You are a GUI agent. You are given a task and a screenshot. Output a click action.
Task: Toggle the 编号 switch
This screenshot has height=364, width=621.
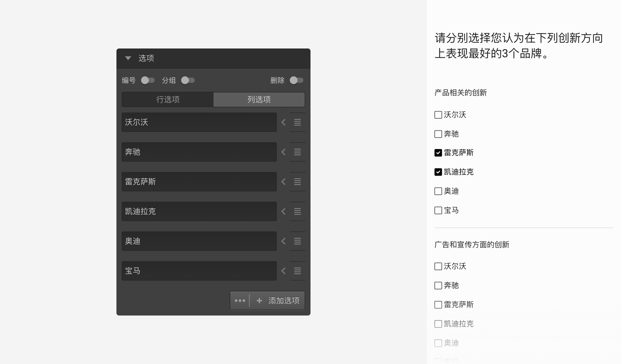point(148,80)
